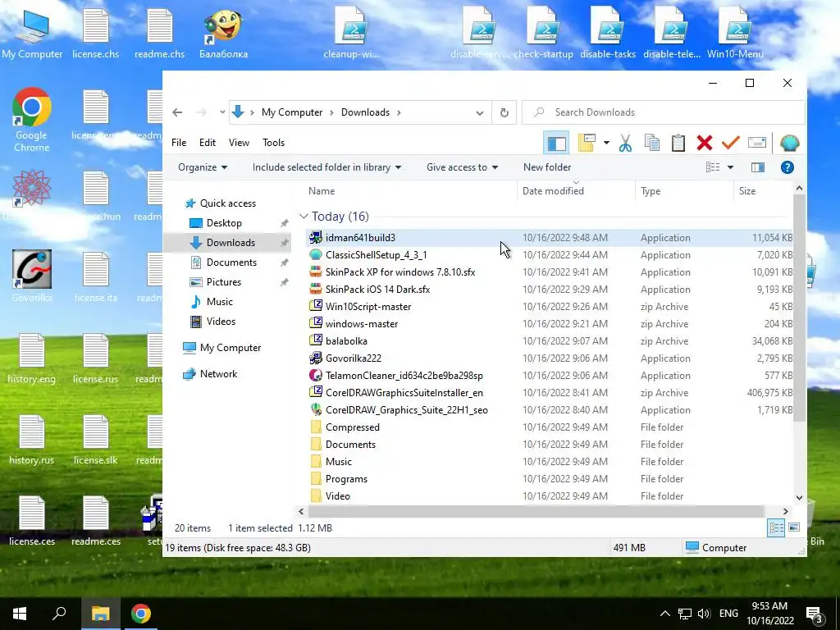
Task: Open Videos in the navigation pane
Action: click(x=221, y=322)
